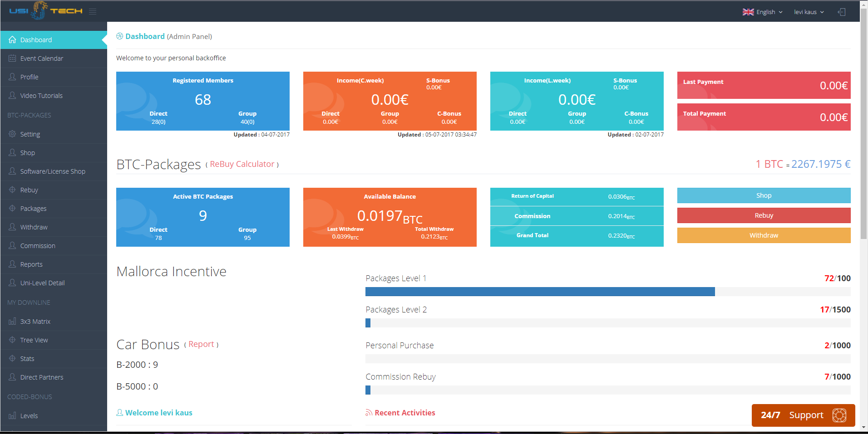Click the 72/100 Packages Level 1 count

(x=837, y=278)
